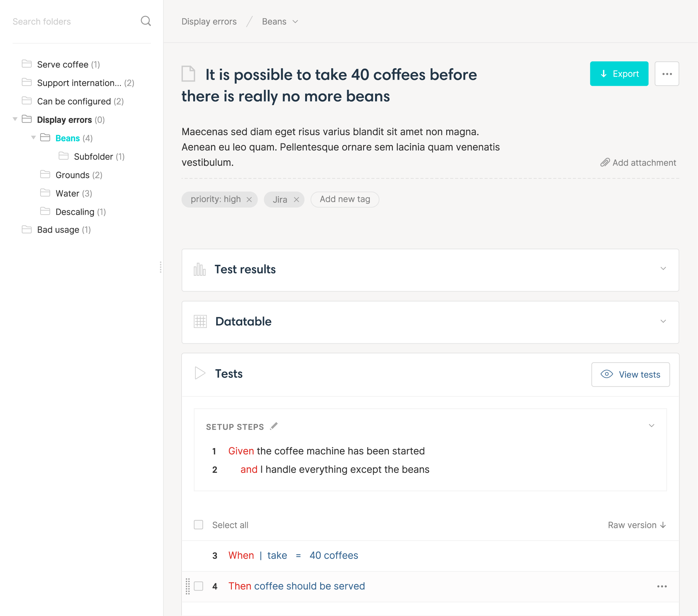This screenshot has width=698, height=616.
Task: Collapse the Setup steps section chevron
Action: pos(652,426)
